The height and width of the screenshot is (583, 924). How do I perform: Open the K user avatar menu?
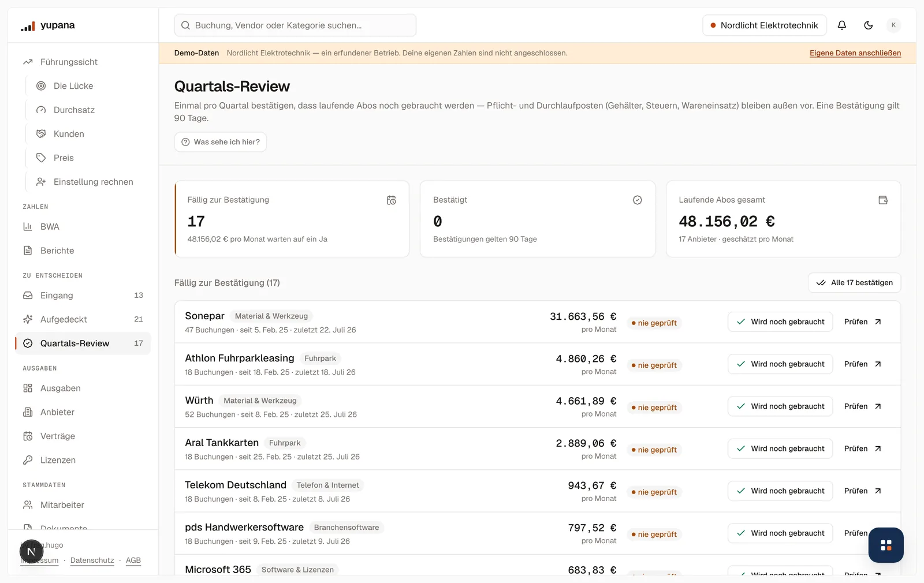point(893,25)
